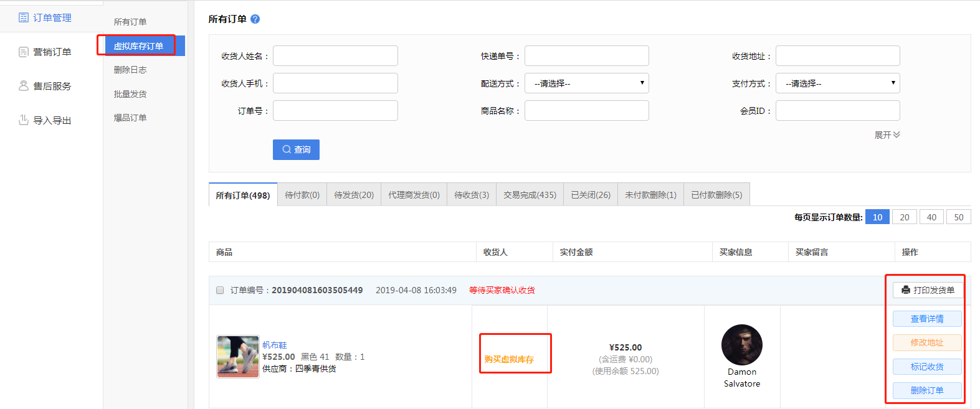Open the 支付方式 dropdown
The height and width of the screenshot is (409, 980).
tap(837, 83)
